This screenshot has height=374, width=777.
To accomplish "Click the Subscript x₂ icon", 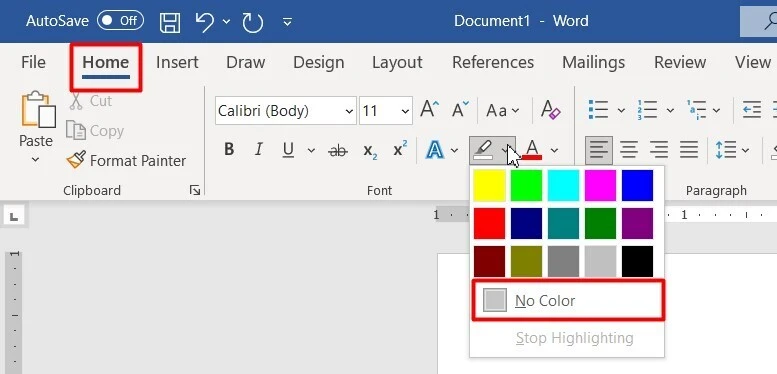I will click(x=370, y=150).
